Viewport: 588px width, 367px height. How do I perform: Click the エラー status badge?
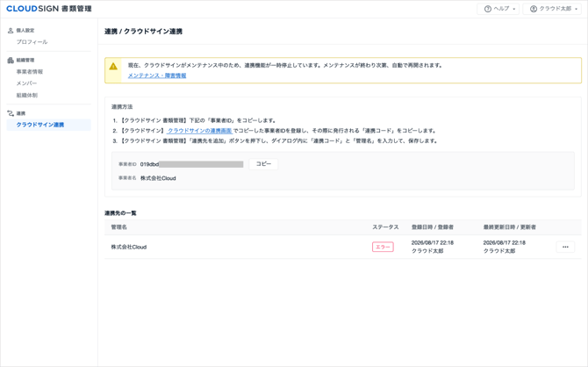[x=383, y=247]
